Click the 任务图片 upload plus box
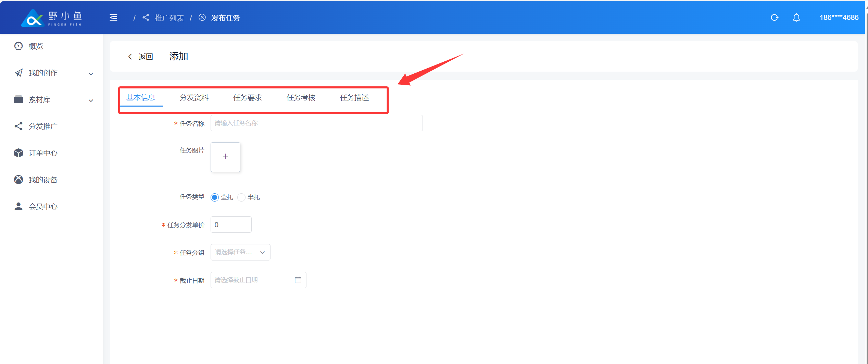 click(225, 157)
